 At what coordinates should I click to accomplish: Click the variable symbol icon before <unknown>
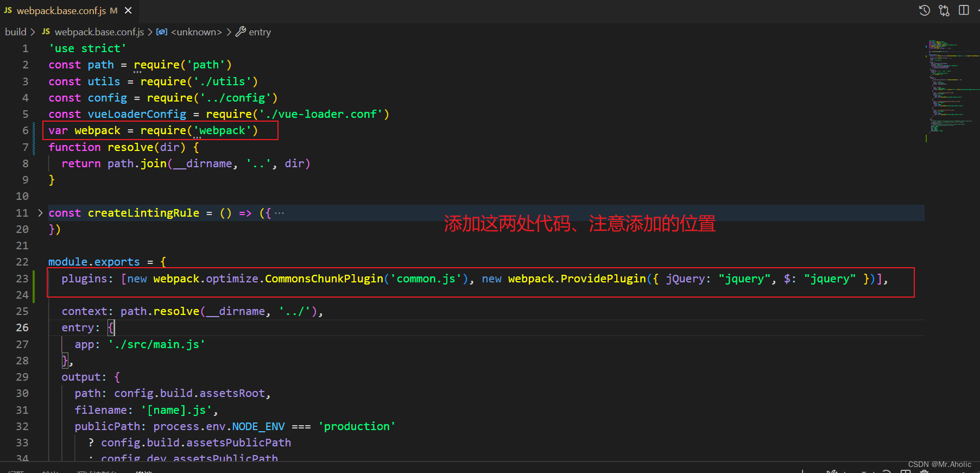tap(162, 32)
